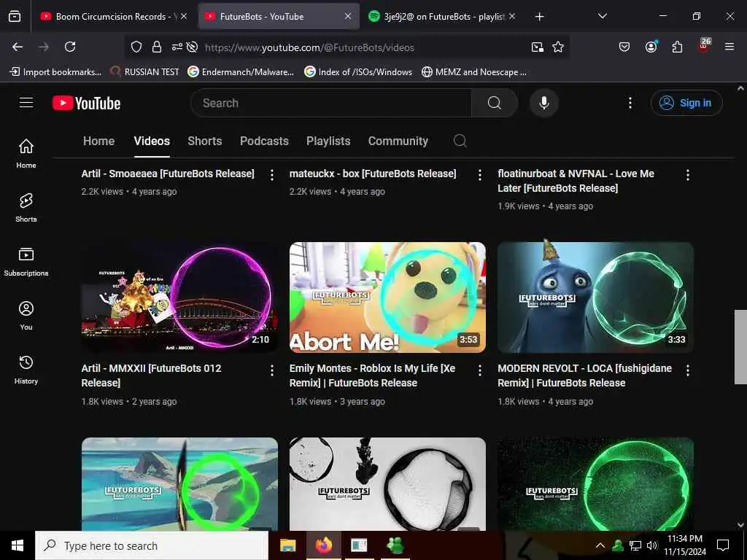Open RUSSIAN TEST bookmark
The image size is (747, 560).
click(x=145, y=72)
